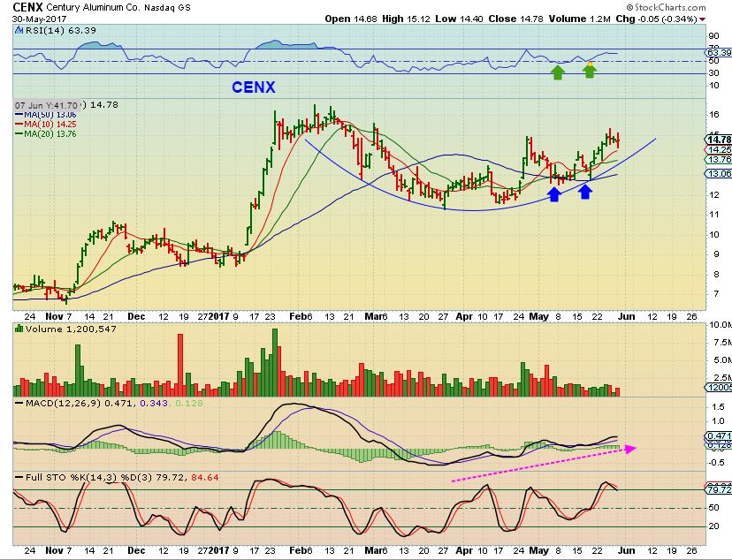
Task: Click the 90 level on the RSI axis
Action: pos(713,36)
